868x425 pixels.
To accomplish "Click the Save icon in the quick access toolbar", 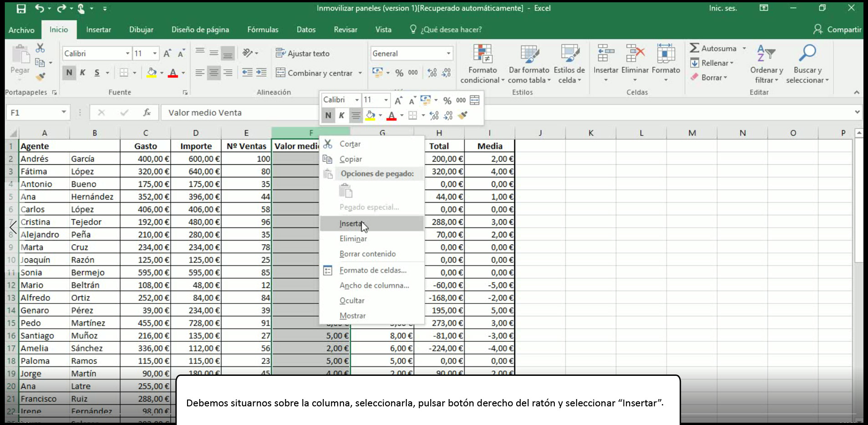I will click(21, 8).
